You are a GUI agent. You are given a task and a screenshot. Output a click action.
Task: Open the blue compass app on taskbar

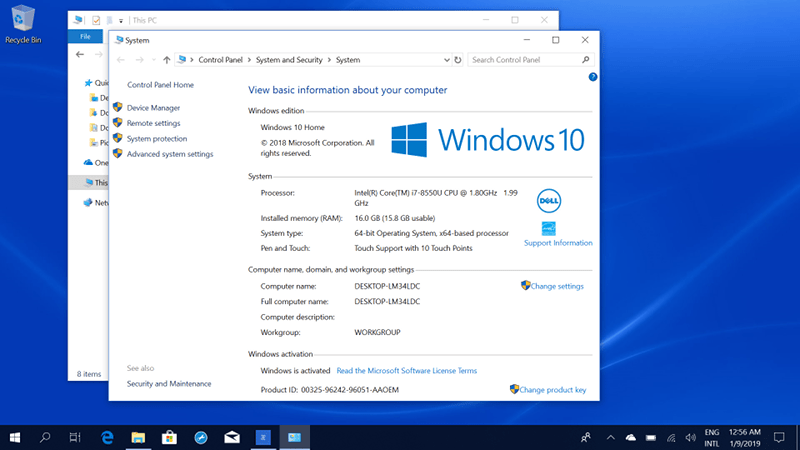coord(201,437)
